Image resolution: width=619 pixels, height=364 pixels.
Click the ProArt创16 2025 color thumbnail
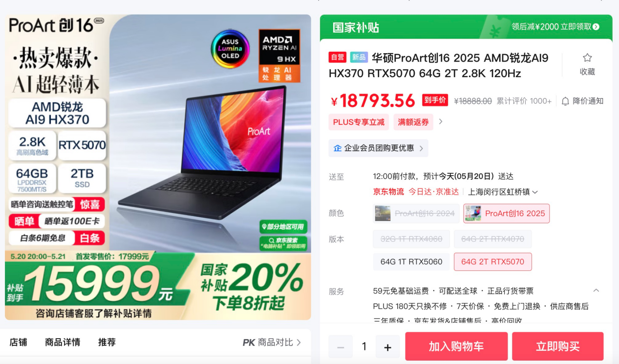point(473,213)
